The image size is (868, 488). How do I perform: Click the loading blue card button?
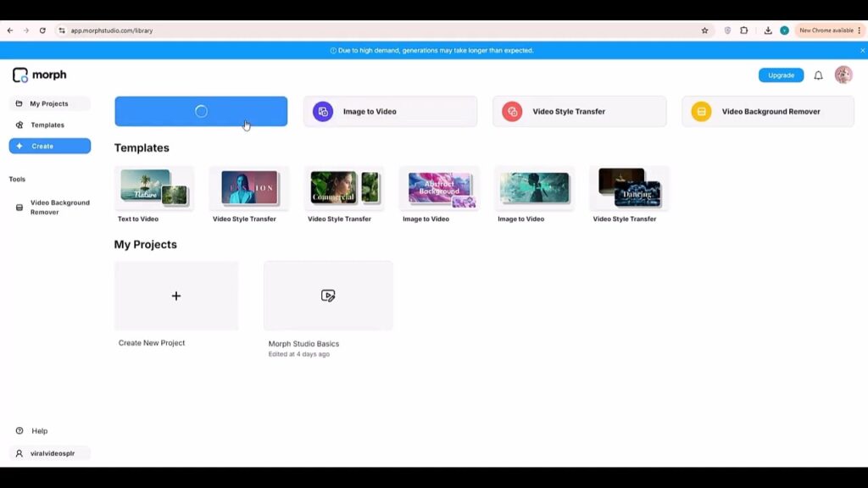201,111
